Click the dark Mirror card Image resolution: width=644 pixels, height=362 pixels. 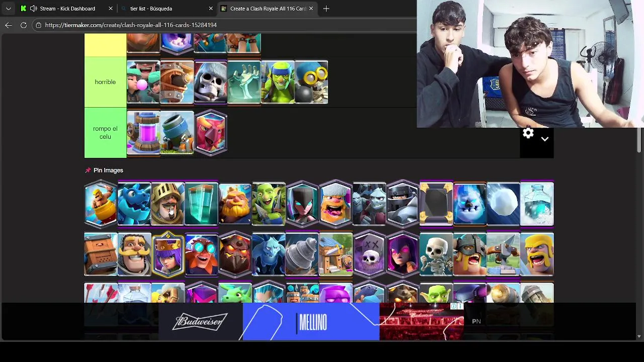[436, 204]
